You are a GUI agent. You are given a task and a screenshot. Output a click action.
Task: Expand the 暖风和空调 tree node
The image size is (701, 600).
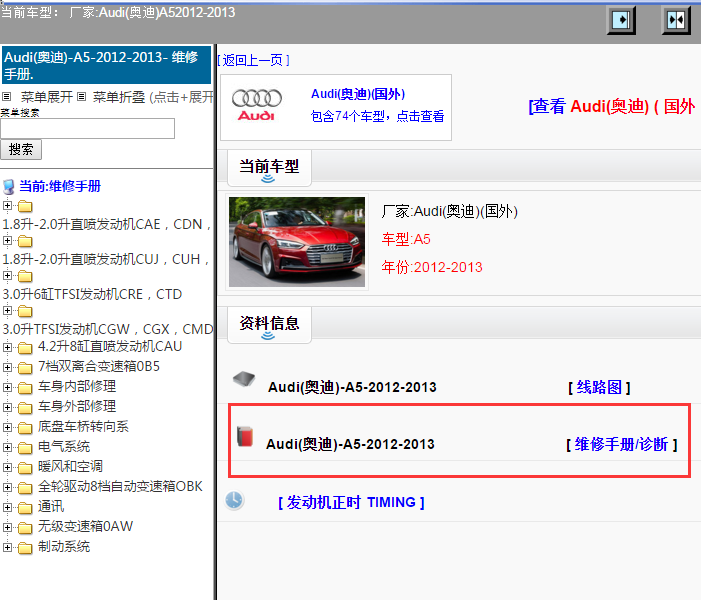coord(7,467)
